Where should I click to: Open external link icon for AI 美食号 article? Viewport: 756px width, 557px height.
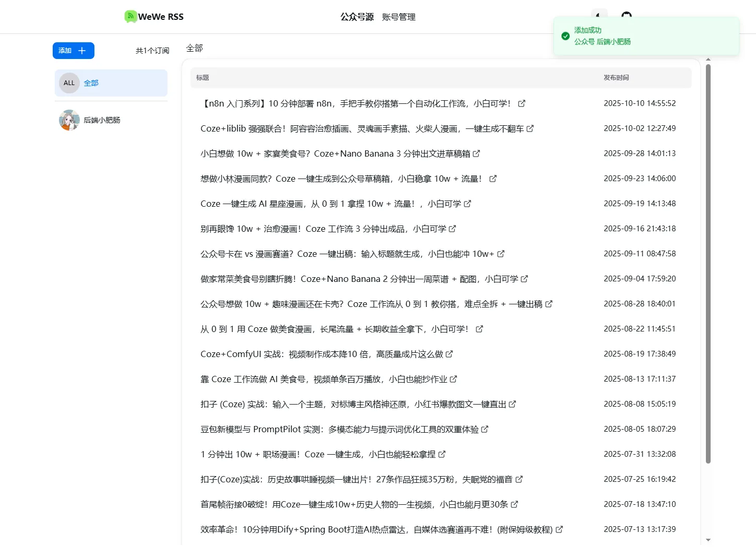click(x=453, y=379)
